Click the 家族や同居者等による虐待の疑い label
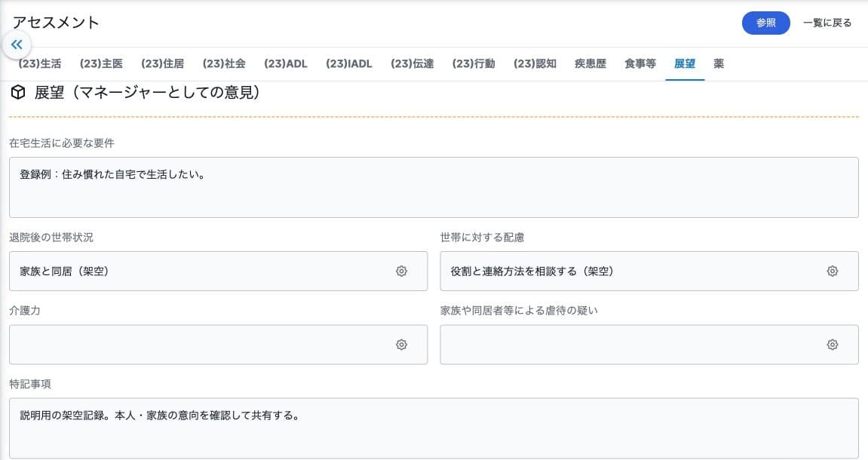Image resolution: width=868 pixels, height=460 pixels. pos(519,311)
